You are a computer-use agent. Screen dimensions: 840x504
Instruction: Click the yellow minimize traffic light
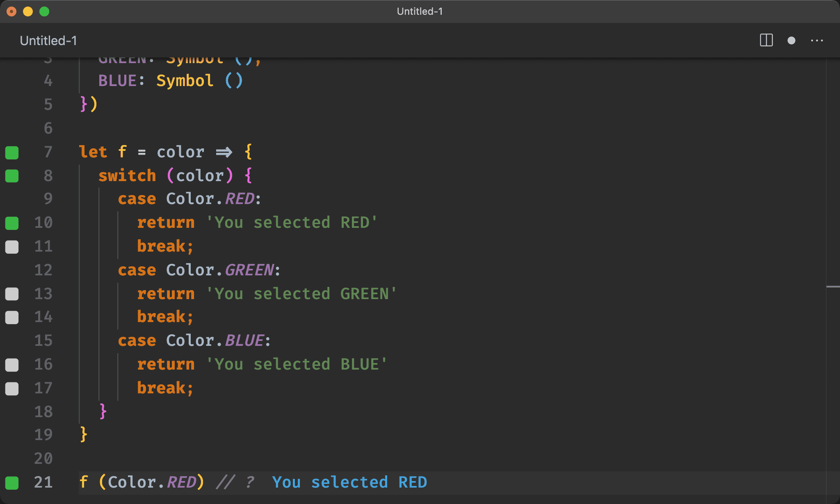(27, 11)
